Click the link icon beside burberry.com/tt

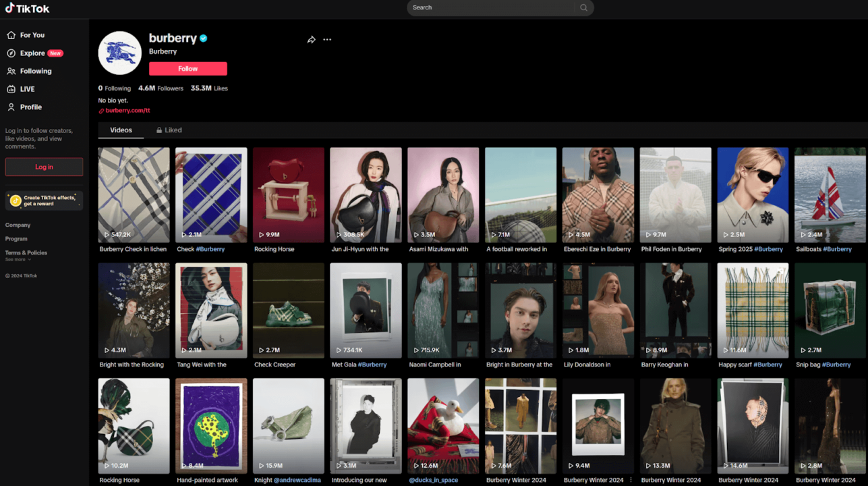tap(101, 111)
